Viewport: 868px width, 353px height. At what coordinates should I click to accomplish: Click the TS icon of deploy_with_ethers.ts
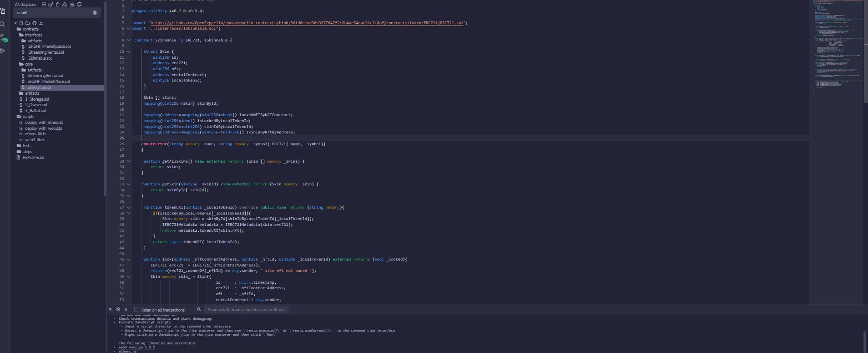click(x=21, y=123)
